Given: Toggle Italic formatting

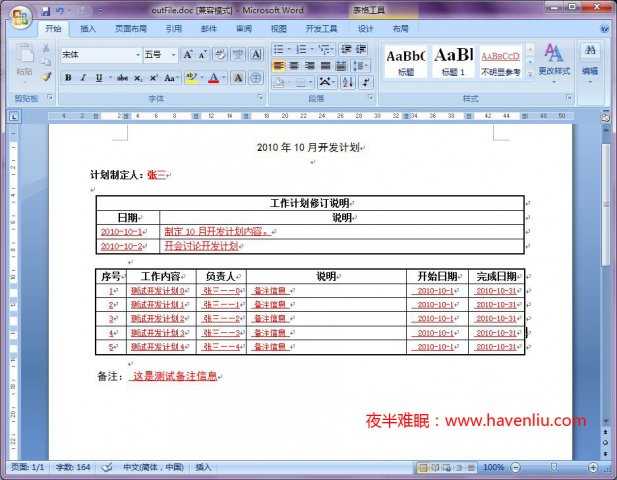Looking at the screenshot, I should 83,78.
